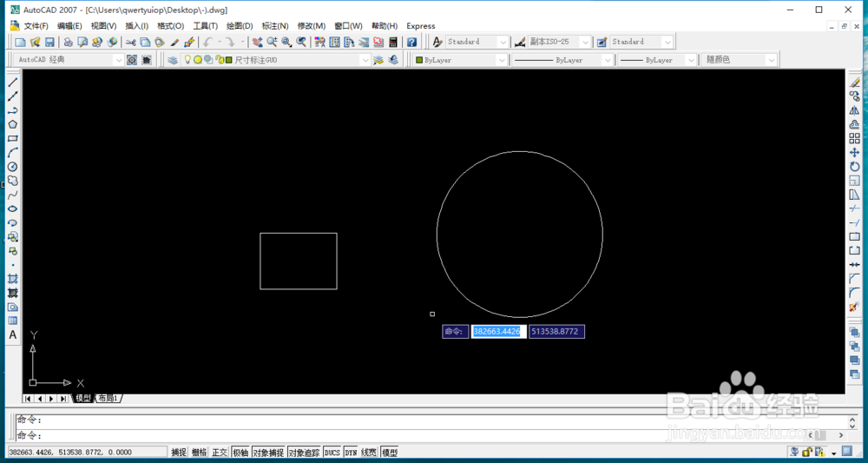This screenshot has height=463, width=868.
Task: Open the Express menu
Action: 421,26
